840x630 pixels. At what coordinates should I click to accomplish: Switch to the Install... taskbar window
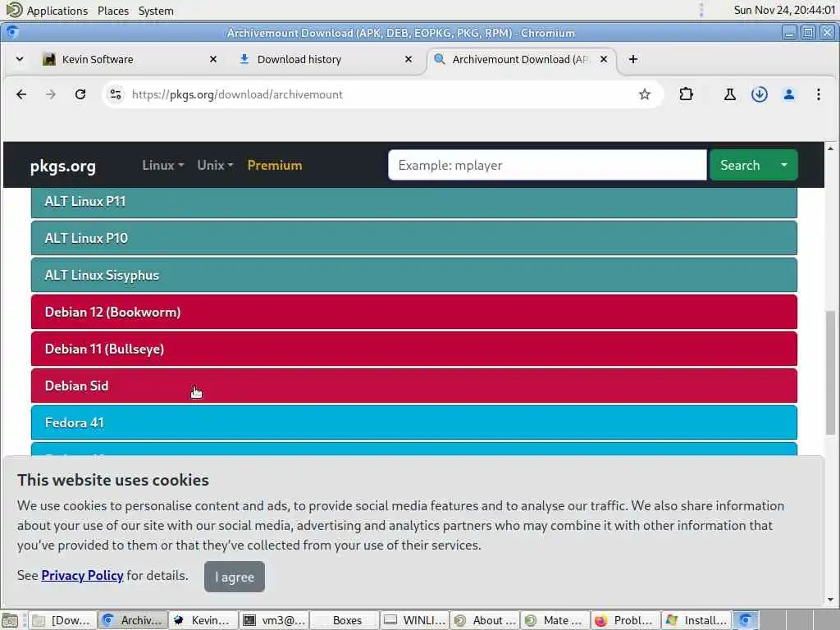696,620
